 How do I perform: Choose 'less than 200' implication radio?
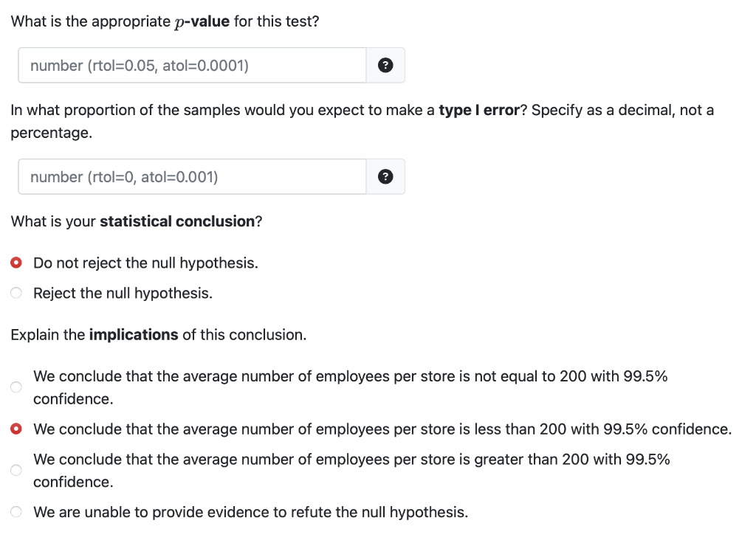tap(16, 429)
